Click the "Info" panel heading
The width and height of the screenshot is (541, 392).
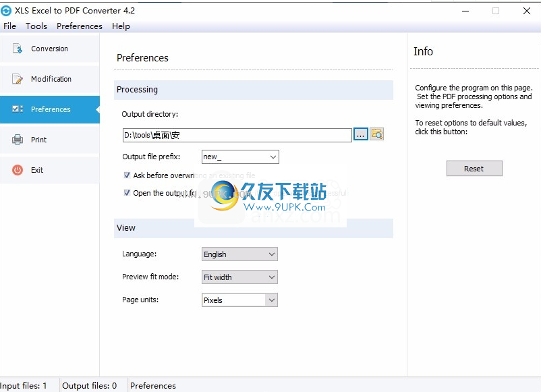click(x=423, y=51)
